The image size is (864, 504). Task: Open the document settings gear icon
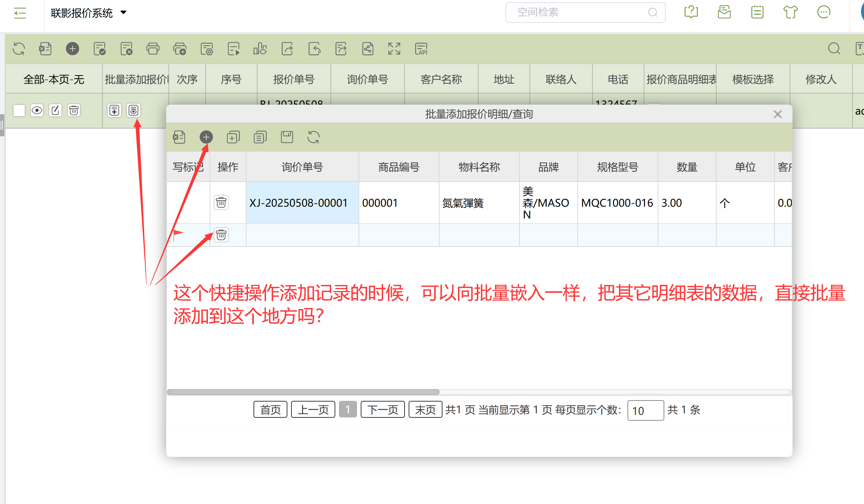[x=207, y=49]
